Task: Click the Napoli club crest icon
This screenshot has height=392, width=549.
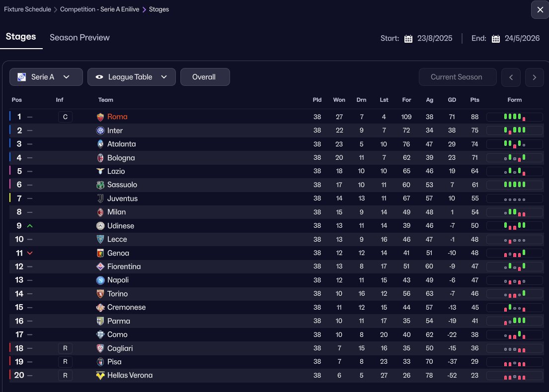Action: pos(100,280)
